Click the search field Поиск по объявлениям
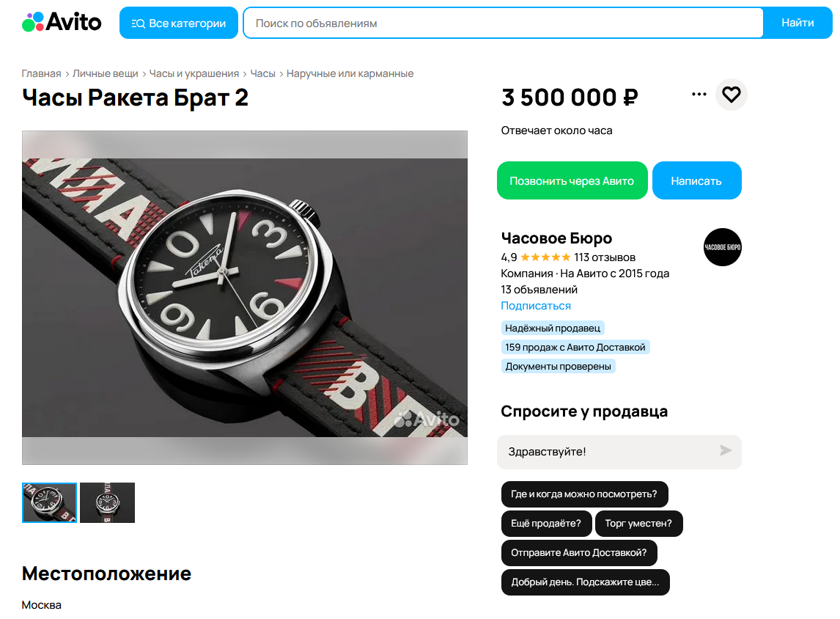Image resolution: width=840 pixels, height=619 pixels. pos(503,23)
